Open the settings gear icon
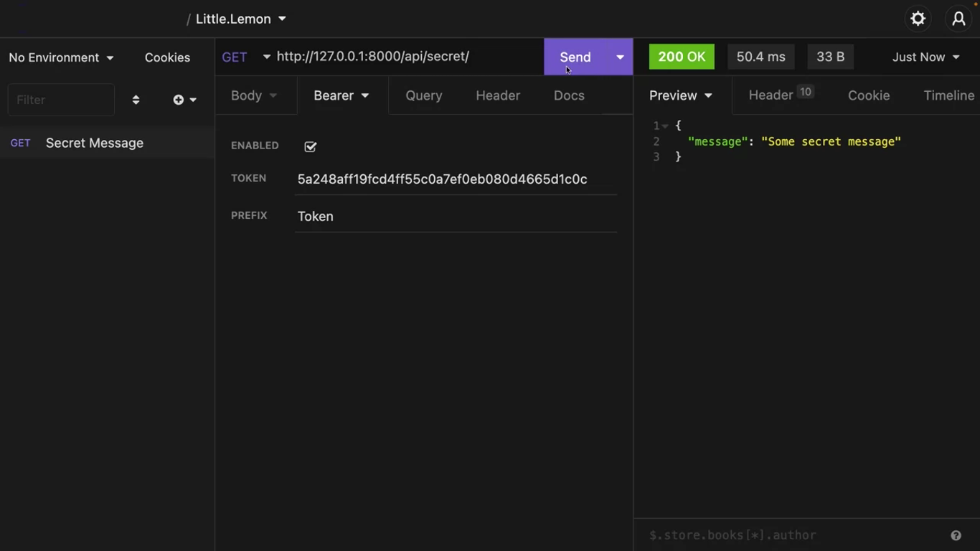This screenshot has width=980, height=551. pyautogui.click(x=918, y=19)
